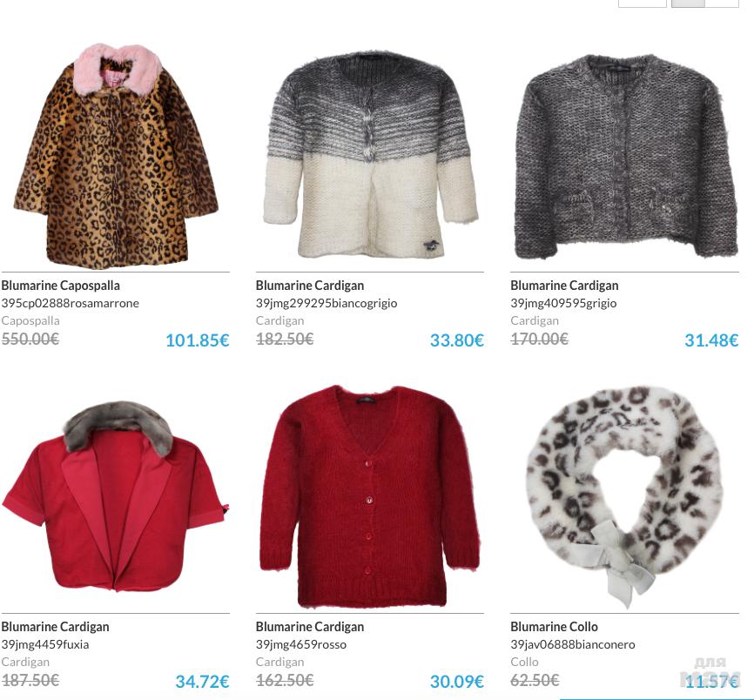Click the Blumarine Collo product title

point(554,627)
